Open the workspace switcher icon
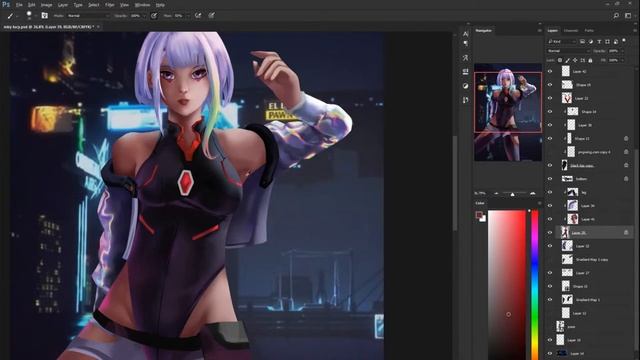 628,16
